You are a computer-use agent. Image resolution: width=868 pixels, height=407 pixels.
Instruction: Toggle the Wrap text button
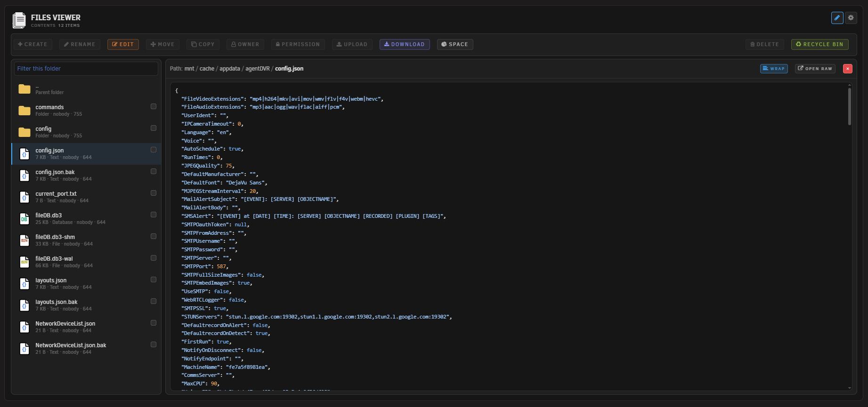[x=774, y=69]
